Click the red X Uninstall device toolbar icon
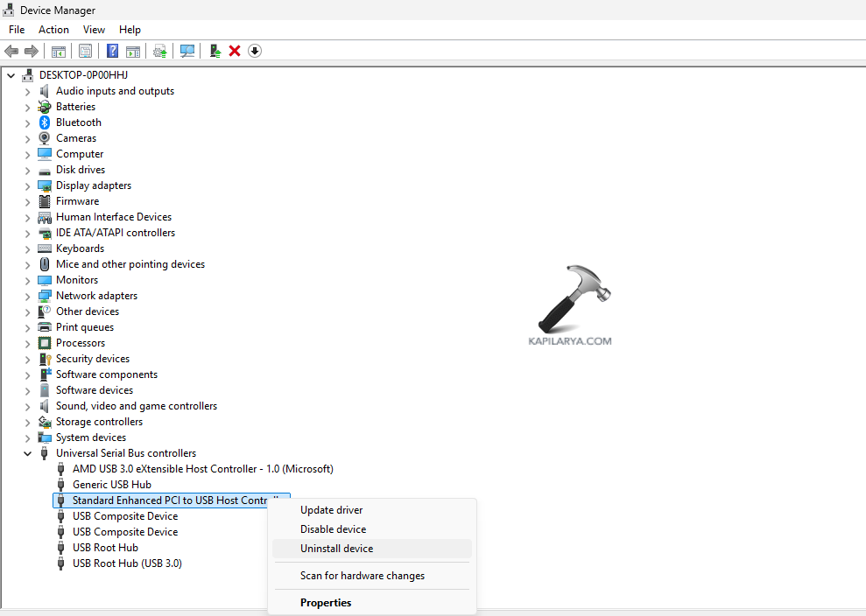866x616 pixels. [x=235, y=51]
